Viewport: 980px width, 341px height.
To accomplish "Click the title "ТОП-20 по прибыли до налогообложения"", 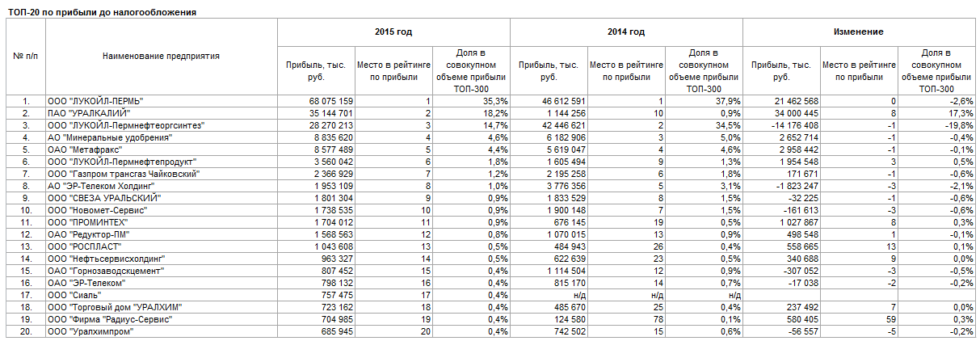I will pyautogui.click(x=101, y=13).
